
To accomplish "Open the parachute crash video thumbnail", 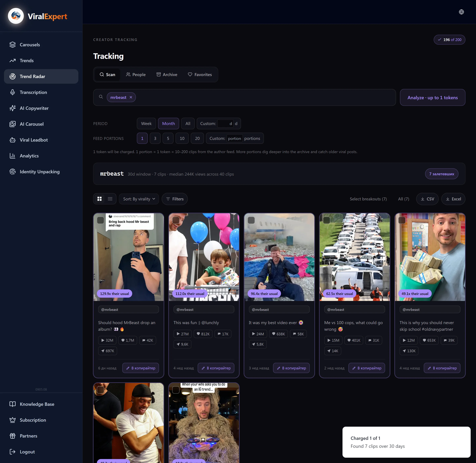I will point(279,257).
